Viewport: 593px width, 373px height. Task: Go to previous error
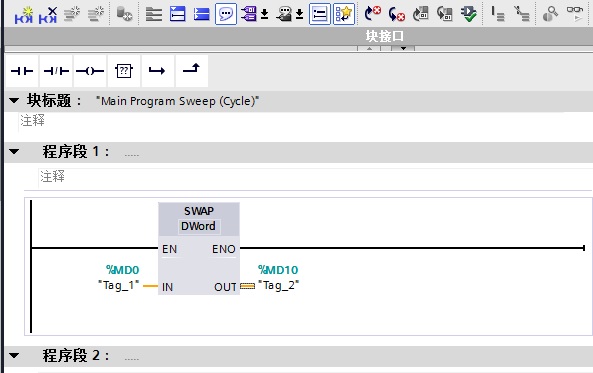click(397, 14)
